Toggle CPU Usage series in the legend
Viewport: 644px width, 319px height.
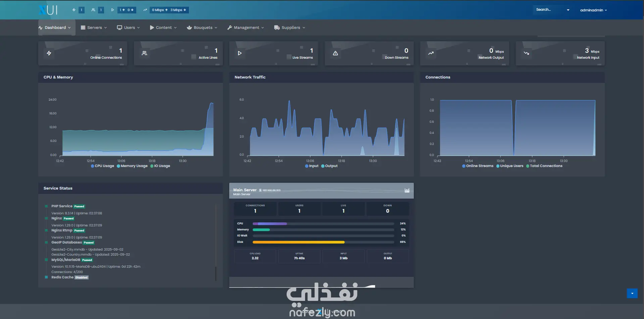(x=102, y=166)
